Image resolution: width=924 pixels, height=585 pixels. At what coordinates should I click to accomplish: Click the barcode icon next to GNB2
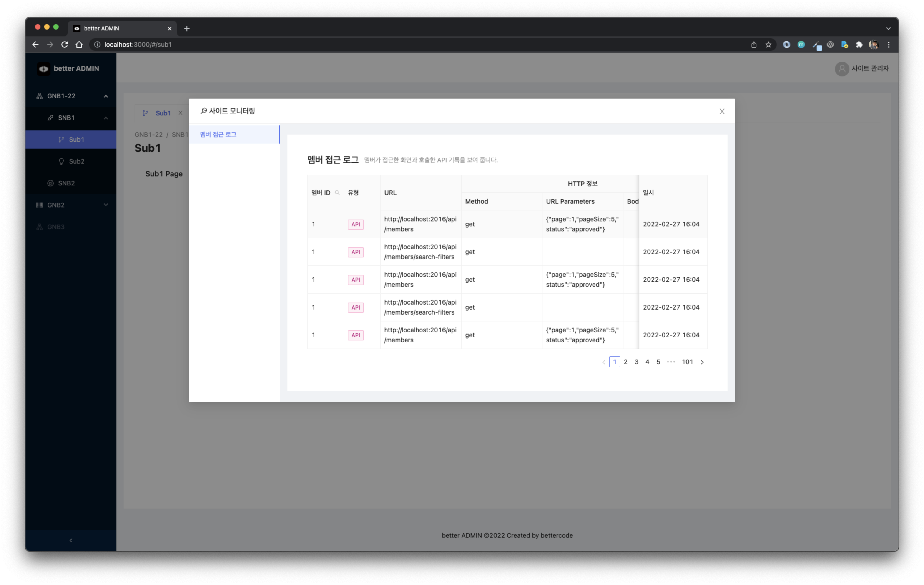click(40, 205)
